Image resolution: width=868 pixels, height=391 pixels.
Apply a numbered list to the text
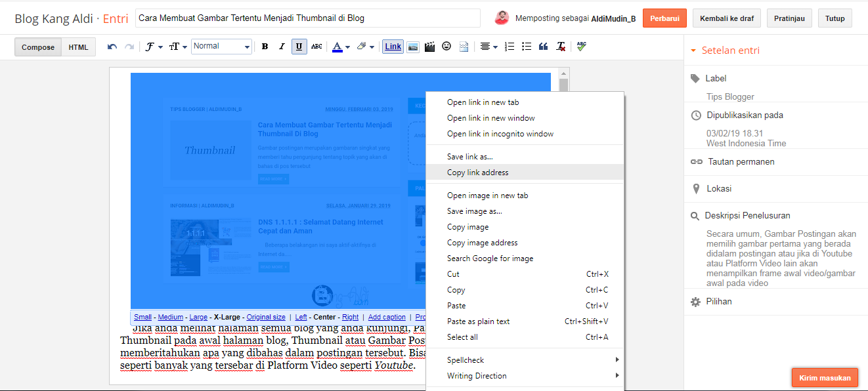pyautogui.click(x=509, y=47)
